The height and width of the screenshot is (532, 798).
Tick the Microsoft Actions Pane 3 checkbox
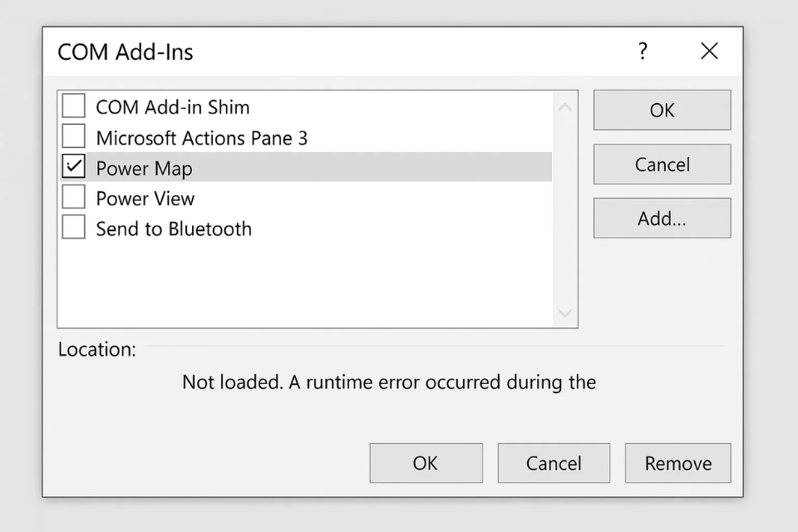74,136
